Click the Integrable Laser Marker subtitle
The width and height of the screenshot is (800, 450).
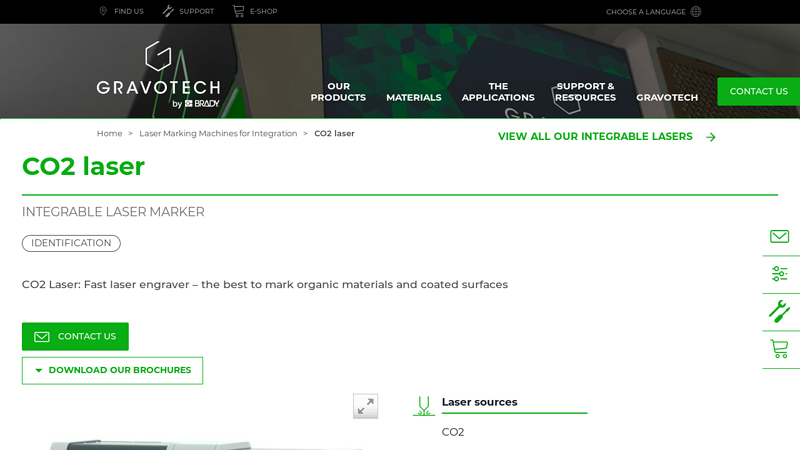(113, 212)
